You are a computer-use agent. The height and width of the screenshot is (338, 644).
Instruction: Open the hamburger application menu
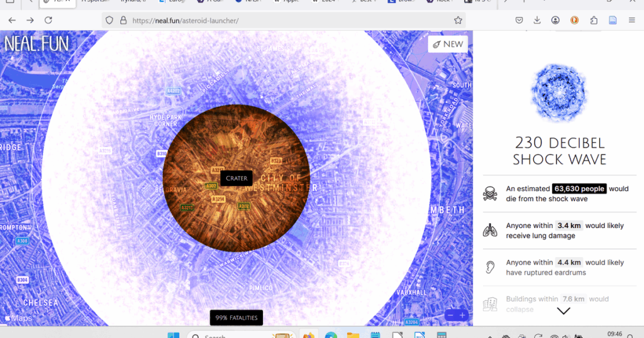click(x=631, y=20)
